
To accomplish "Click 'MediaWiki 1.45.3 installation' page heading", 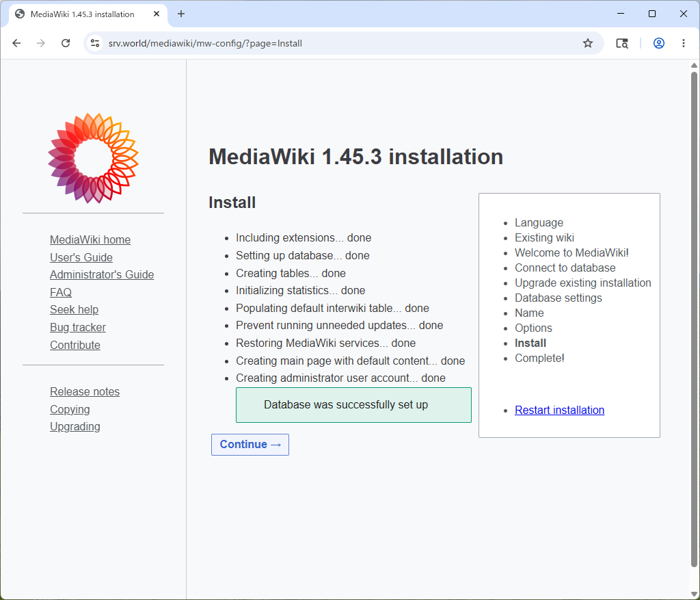I will [x=355, y=157].
